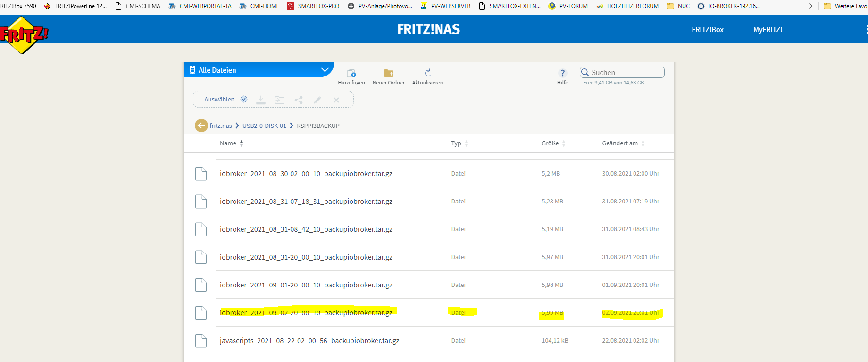Open SMARTFOX-EXTEN... bookmark
The width and height of the screenshot is (868, 362).
coord(510,6)
